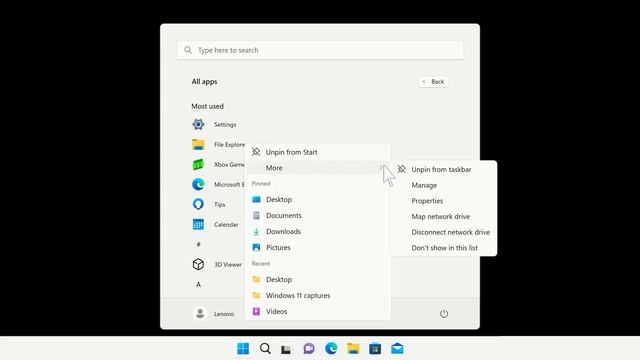Open Chat icon on the taskbar
Viewport: 640px width, 360px height.
click(309, 349)
